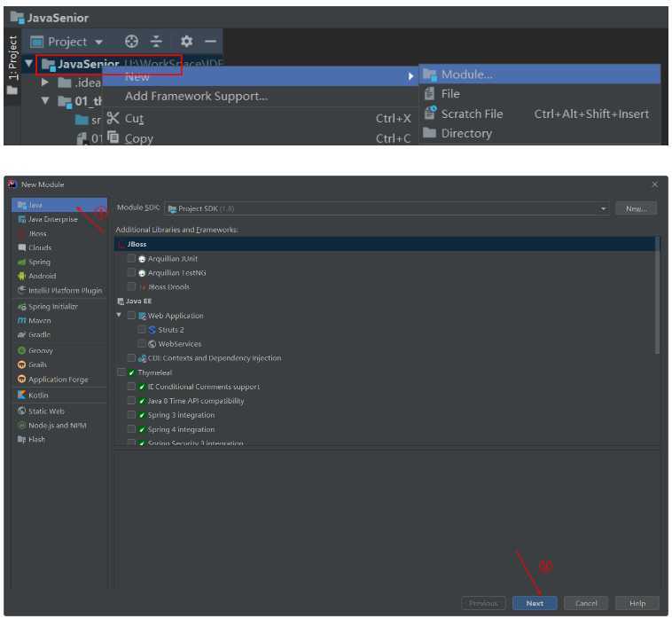Viewport: 672px width, 619px height.
Task: Check the Spring 4 integration checkbox
Action: click(131, 429)
